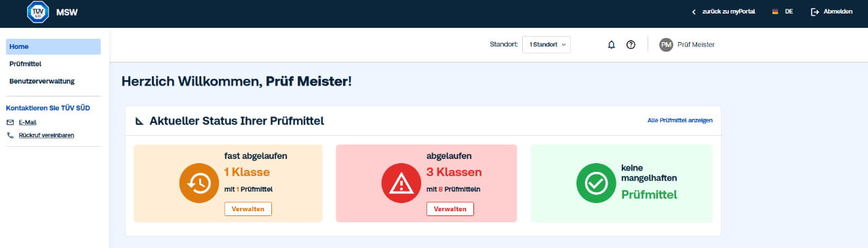The height and width of the screenshot is (248, 868).
Task: Click the green checkmark circle icon
Action: pos(596,183)
